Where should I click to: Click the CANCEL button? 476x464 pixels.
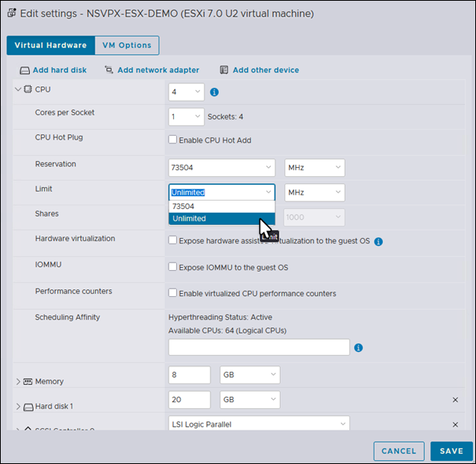[x=399, y=451]
